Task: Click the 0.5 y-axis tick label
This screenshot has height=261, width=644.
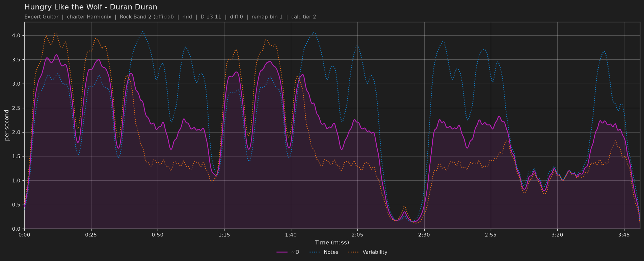Action: [16, 205]
